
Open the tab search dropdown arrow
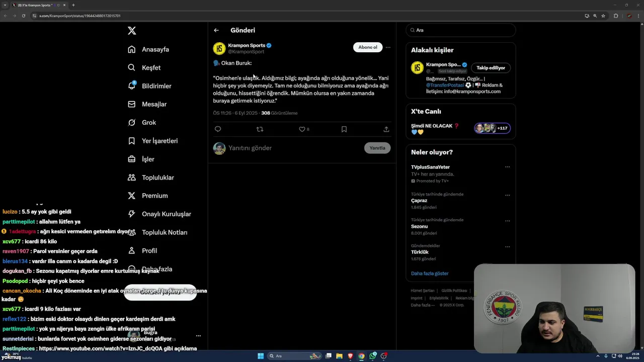coord(5,5)
